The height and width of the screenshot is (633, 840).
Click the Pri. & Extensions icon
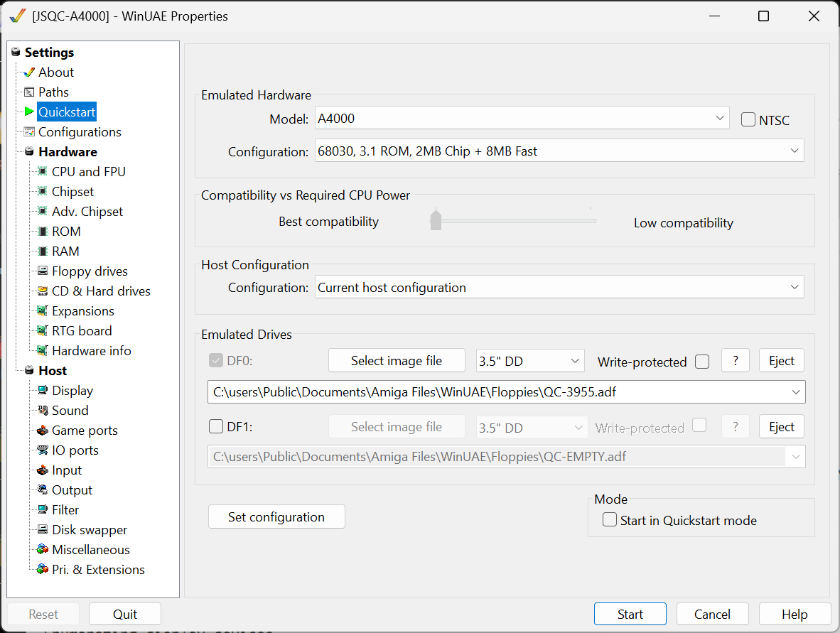click(43, 569)
